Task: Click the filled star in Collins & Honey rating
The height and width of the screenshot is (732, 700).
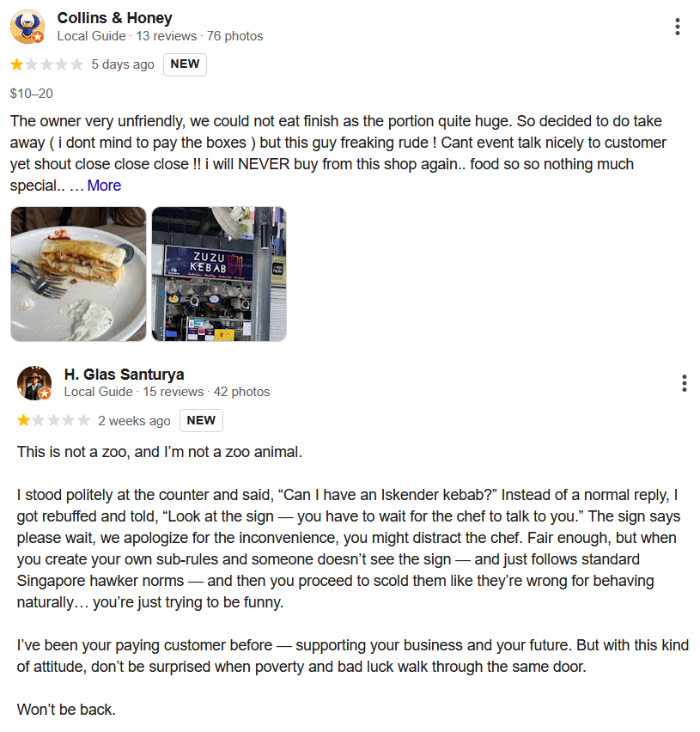Action: 17,64
